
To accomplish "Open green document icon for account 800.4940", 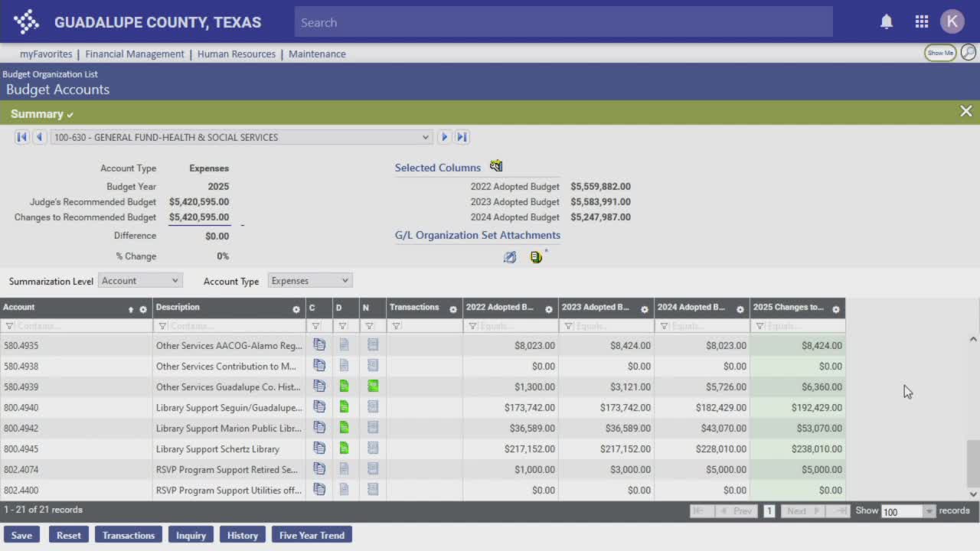I will 344,407.
